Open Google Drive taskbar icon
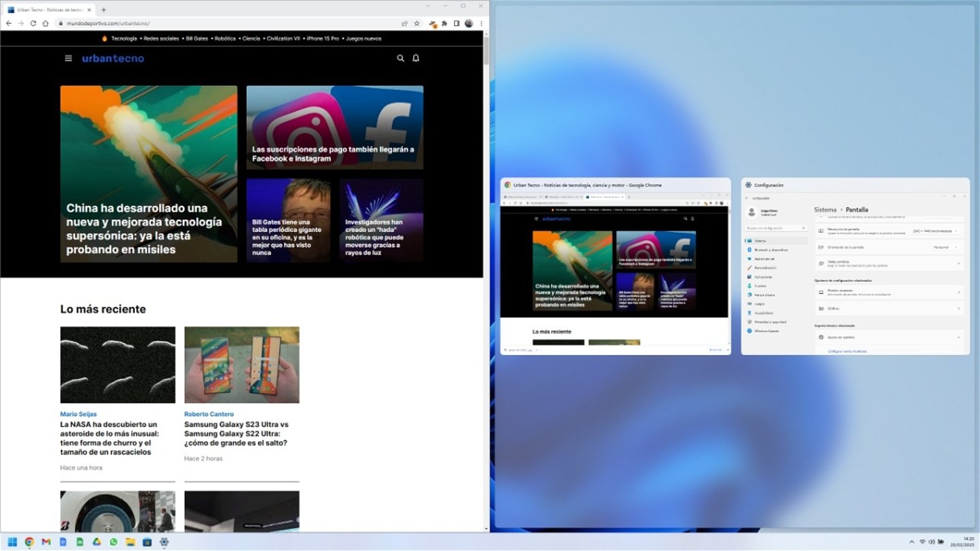 (x=97, y=542)
